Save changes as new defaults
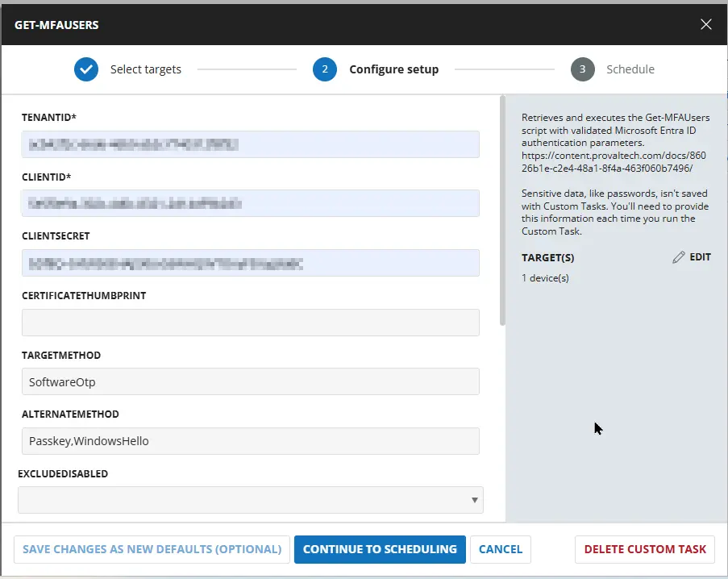The width and height of the screenshot is (728, 579). (x=152, y=549)
